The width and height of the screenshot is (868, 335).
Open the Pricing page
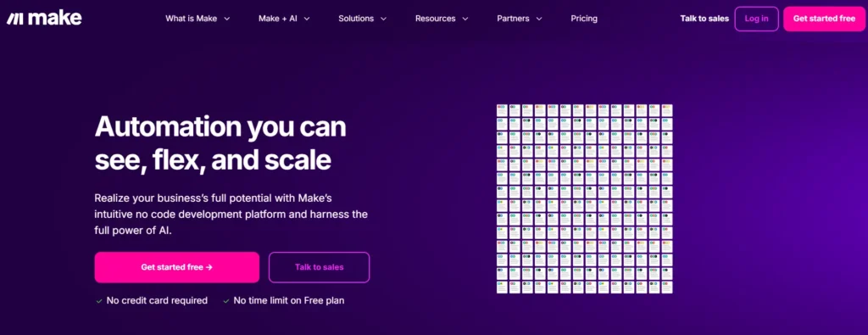tap(584, 19)
